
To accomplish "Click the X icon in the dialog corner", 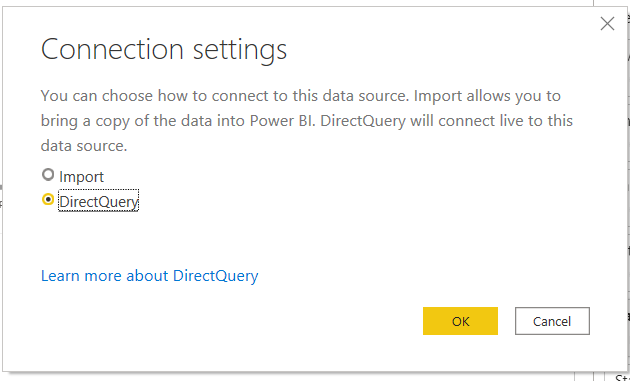I will click(x=607, y=24).
